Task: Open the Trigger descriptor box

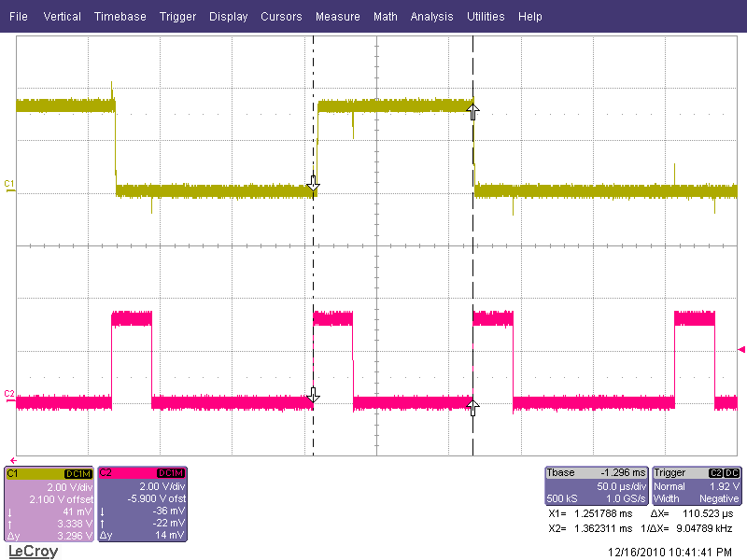Action: pyautogui.click(x=697, y=485)
